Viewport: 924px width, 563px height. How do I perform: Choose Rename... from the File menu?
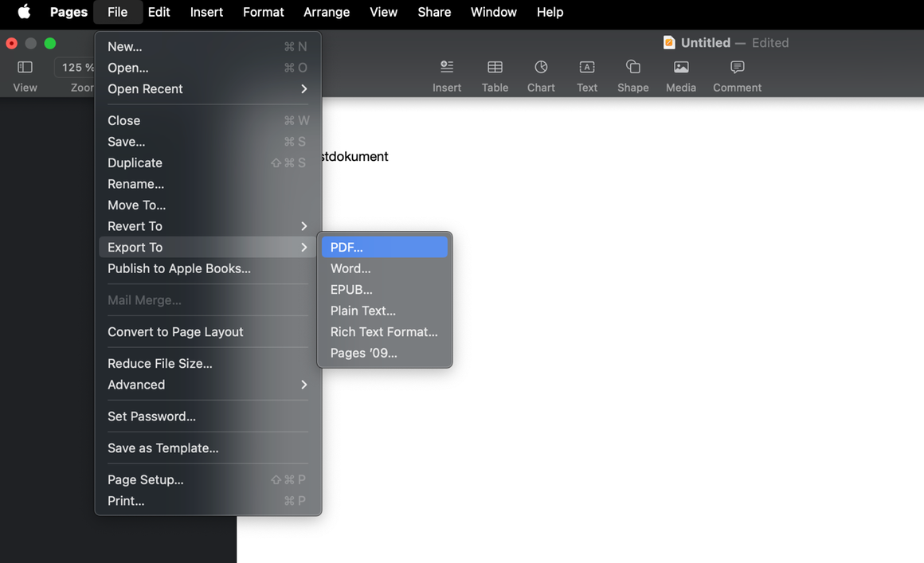(207, 184)
